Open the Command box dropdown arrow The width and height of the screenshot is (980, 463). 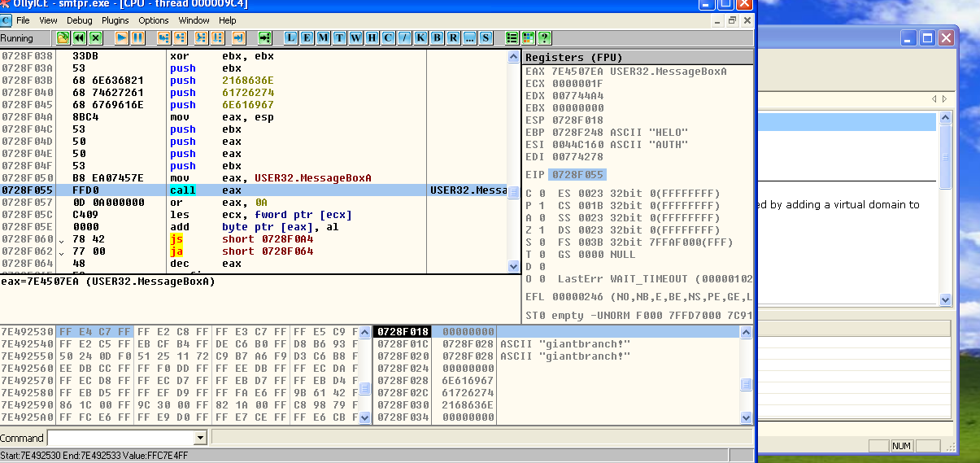201,438
